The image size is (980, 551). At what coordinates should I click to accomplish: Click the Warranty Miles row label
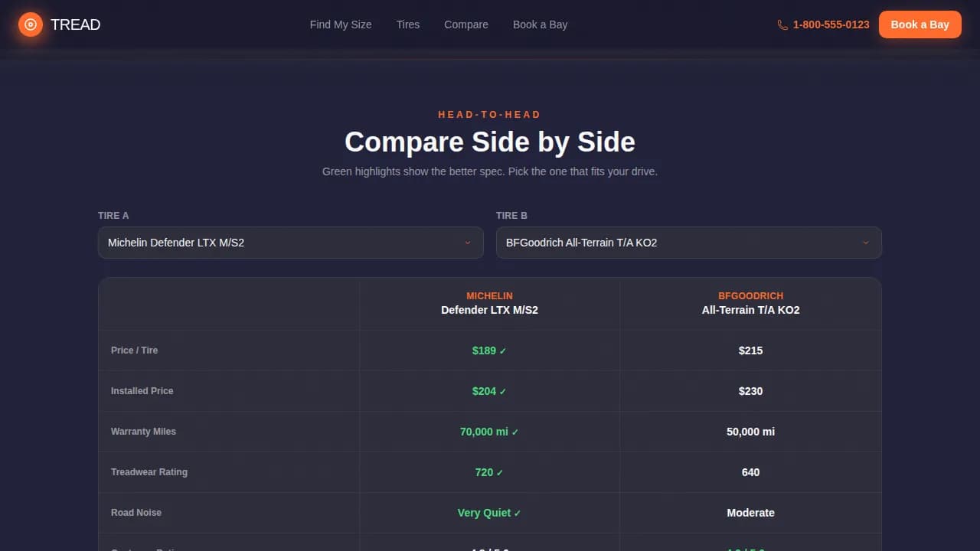point(143,432)
